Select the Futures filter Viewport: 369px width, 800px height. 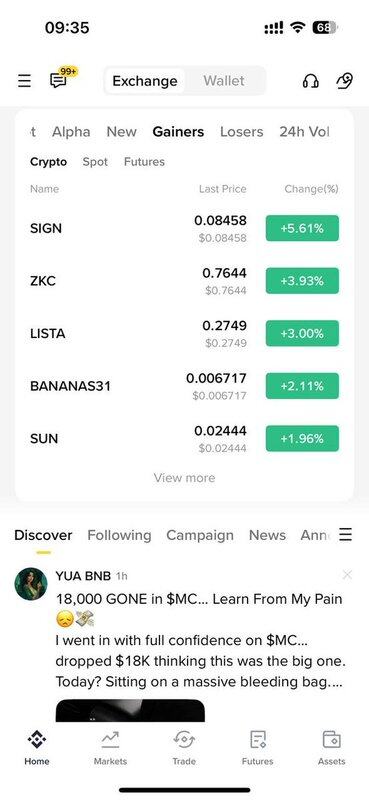point(144,162)
